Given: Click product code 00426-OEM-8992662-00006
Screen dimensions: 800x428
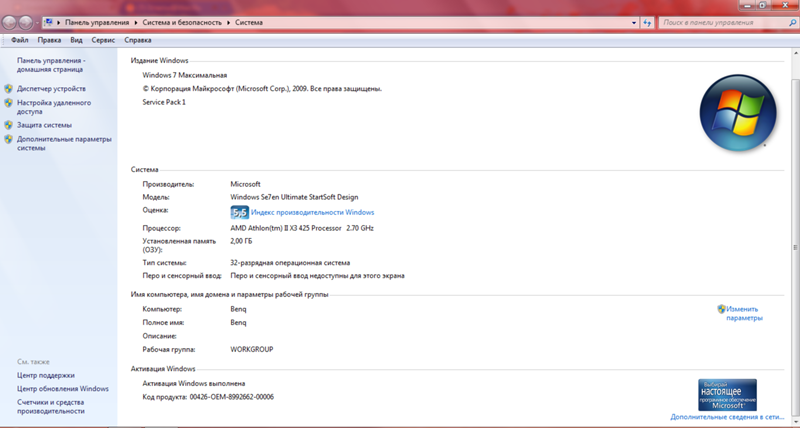Looking at the screenshot, I should [x=232, y=397].
